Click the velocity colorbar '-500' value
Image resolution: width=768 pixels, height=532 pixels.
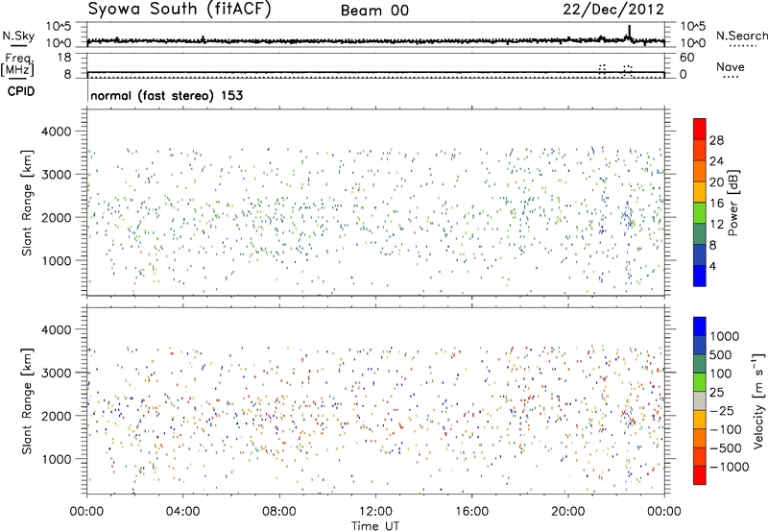coord(726,448)
